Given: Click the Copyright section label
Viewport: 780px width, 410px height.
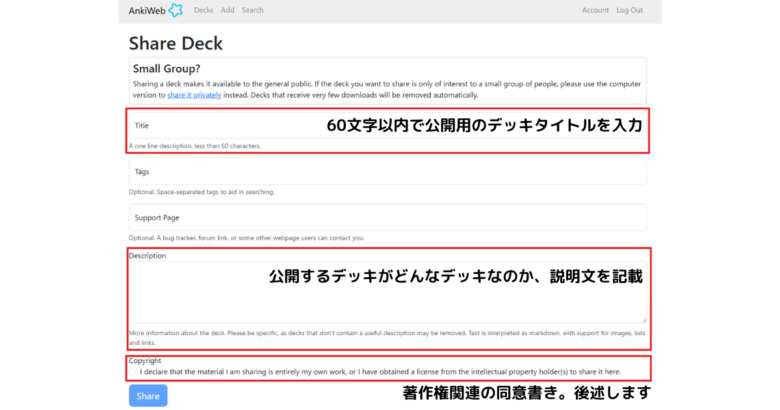Looking at the screenshot, I should (145, 360).
